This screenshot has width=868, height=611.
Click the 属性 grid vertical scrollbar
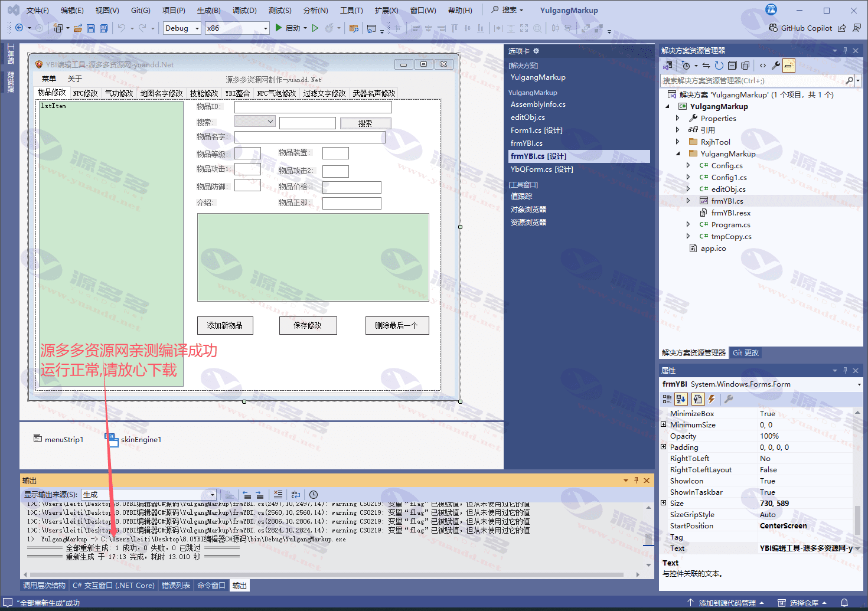857,481
